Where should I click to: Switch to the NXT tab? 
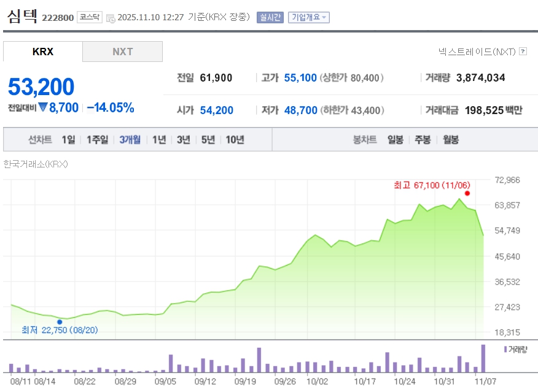(122, 52)
